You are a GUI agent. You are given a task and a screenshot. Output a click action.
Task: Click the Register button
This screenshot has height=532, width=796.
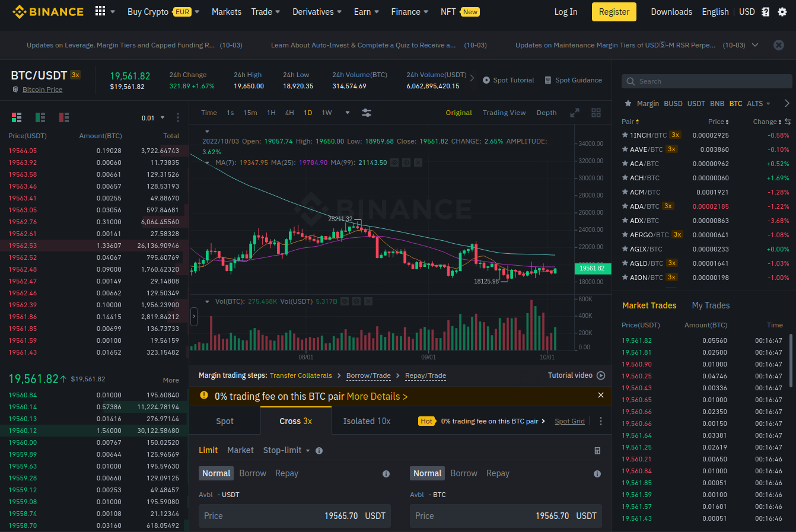point(614,12)
